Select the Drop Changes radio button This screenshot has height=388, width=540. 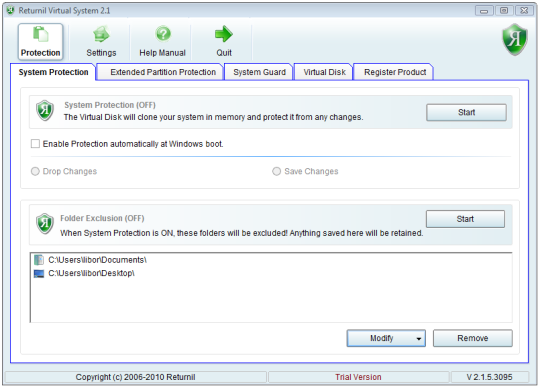(x=35, y=171)
